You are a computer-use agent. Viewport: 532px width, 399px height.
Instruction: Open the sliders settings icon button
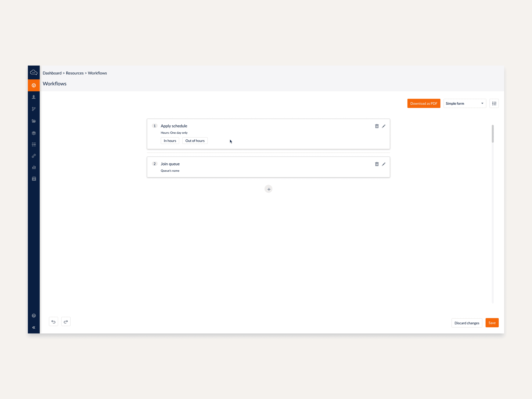494,103
